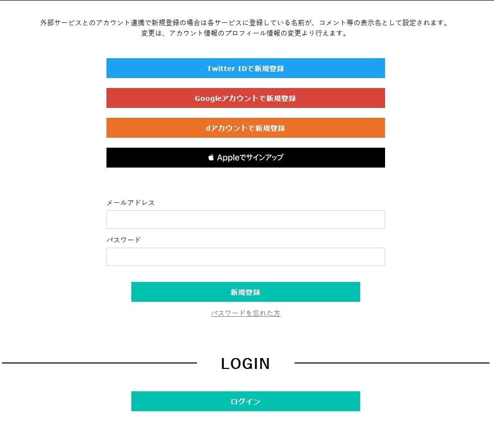Viewport: 494px width, 448px height.
Task: Click the word Apple in black button
Action: [228, 158]
